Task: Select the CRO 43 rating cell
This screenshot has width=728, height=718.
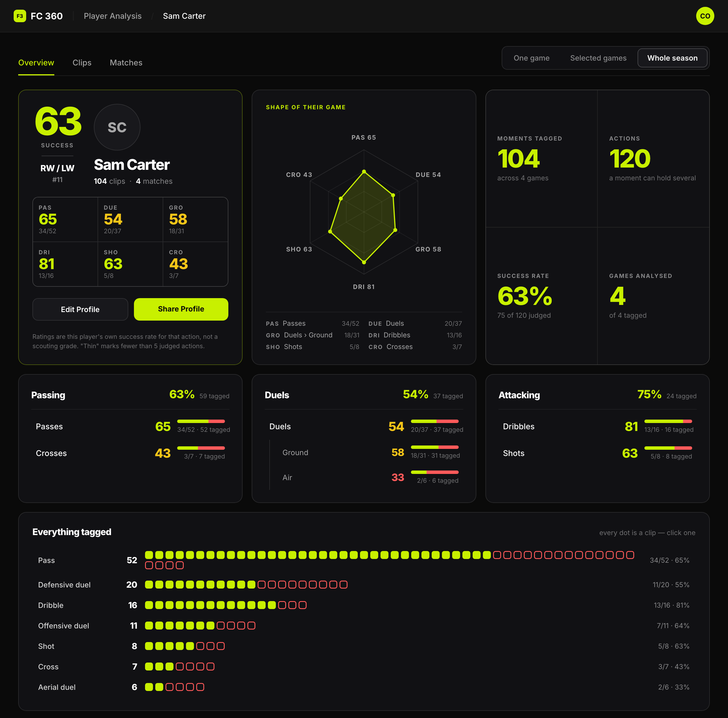Action: coord(196,264)
